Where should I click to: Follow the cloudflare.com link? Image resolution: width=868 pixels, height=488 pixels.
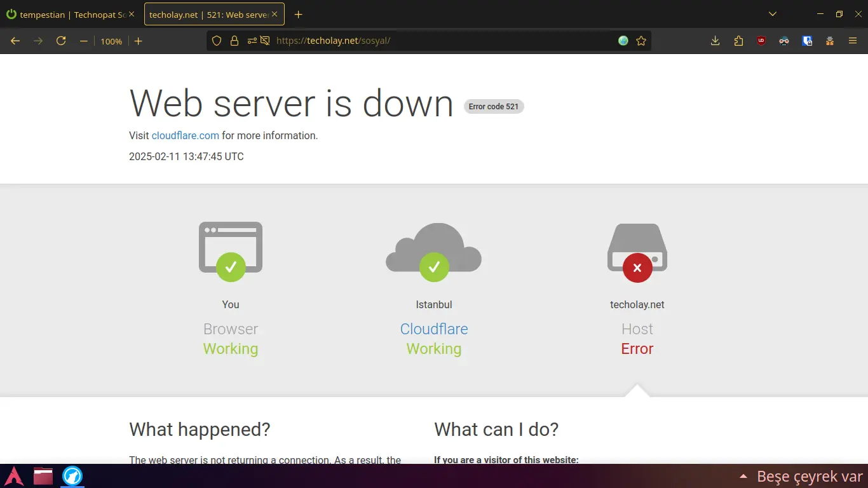point(186,135)
